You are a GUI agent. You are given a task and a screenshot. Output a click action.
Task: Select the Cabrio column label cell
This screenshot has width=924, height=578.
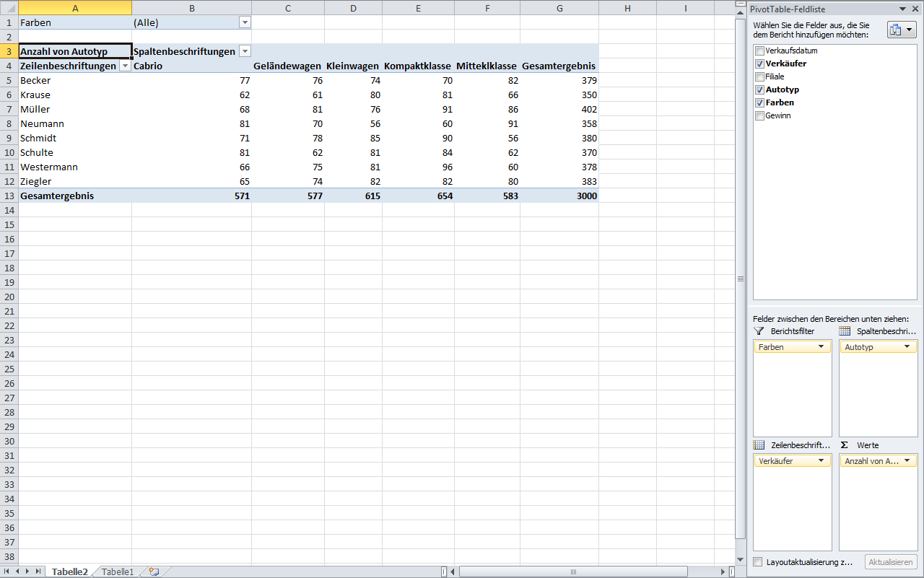[x=191, y=66]
